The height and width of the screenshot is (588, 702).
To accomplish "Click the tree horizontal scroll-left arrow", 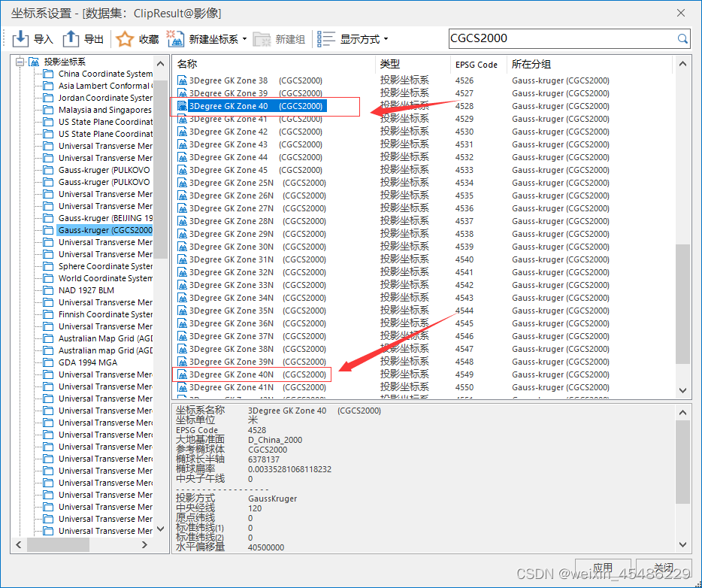I will pyautogui.click(x=19, y=544).
